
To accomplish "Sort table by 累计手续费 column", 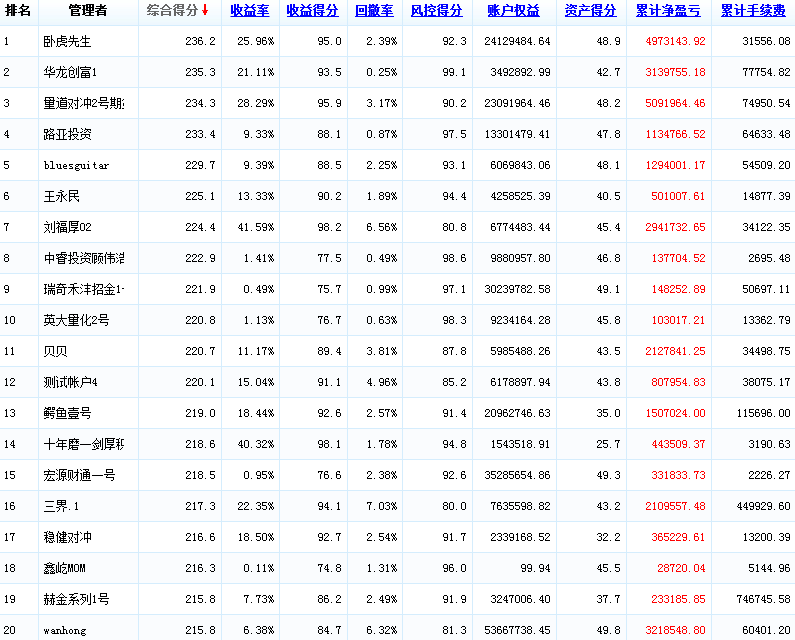I will pyautogui.click(x=753, y=11).
